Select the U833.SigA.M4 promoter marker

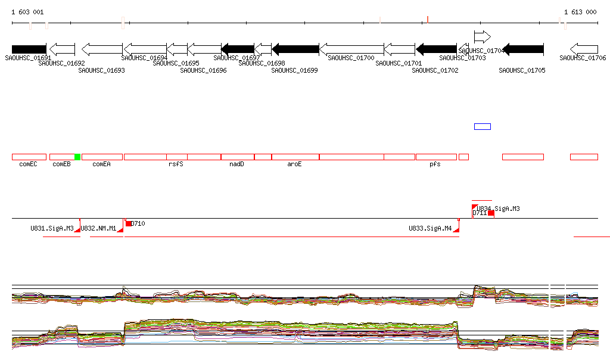pyautogui.click(x=456, y=229)
